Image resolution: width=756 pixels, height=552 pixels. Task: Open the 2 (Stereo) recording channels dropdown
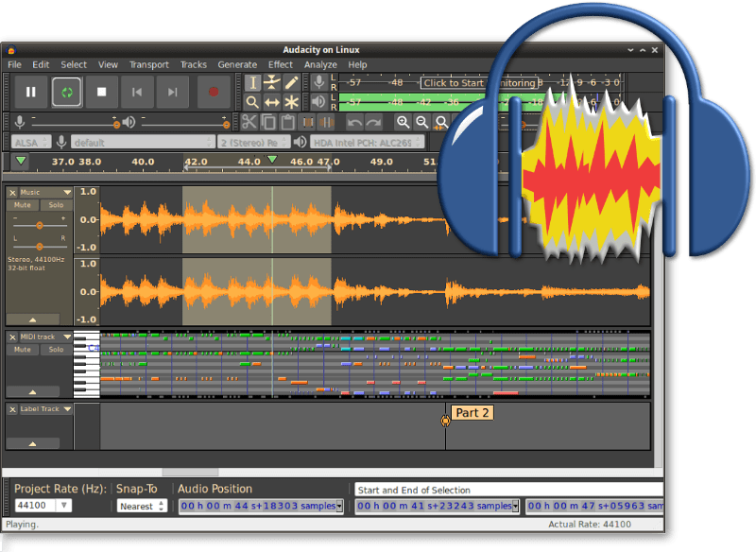[x=254, y=142]
